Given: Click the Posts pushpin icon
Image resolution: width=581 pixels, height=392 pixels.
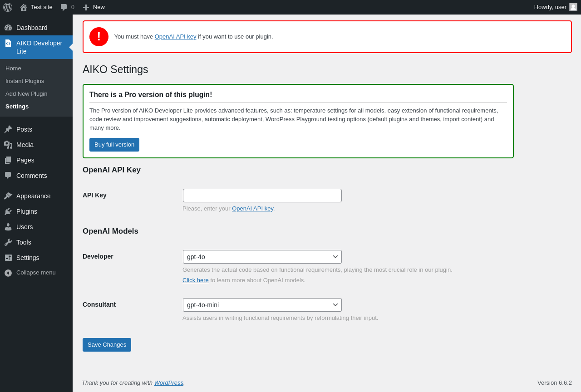Looking at the screenshot, I should pos(8,129).
